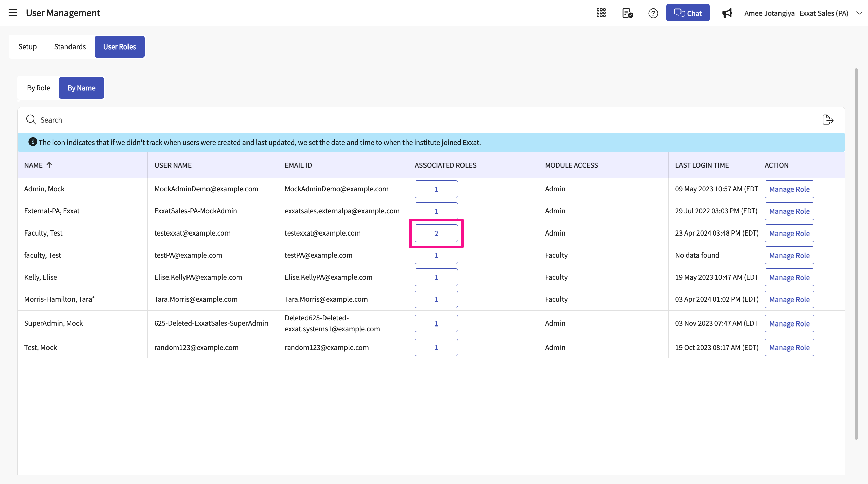
Task: Open associated roles count for Admin, Mock
Action: tap(436, 189)
